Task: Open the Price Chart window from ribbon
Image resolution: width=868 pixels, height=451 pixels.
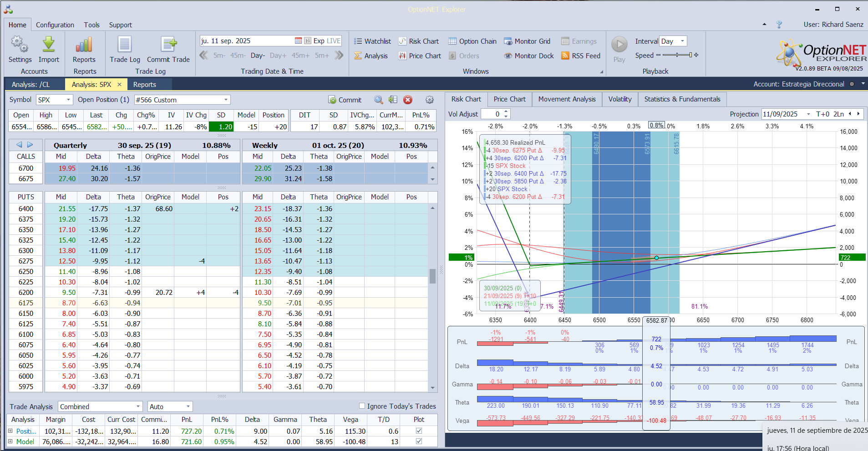Action: click(x=420, y=56)
